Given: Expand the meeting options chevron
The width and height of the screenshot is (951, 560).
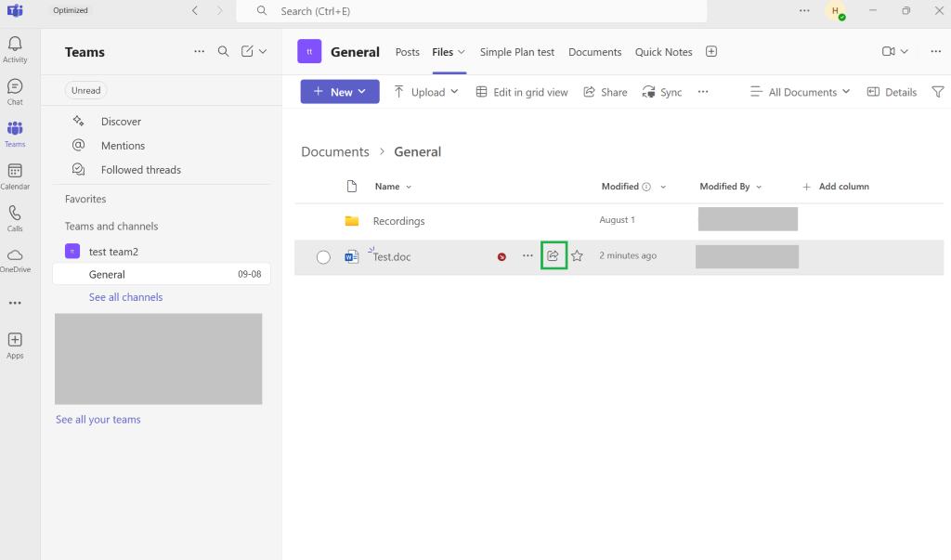Looking at the screenshot, I should 905,52.
